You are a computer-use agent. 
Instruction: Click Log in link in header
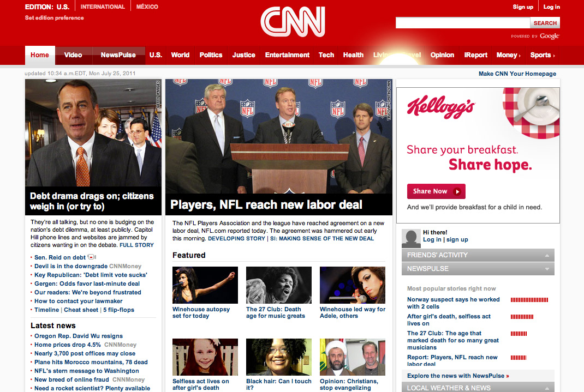click(x=552, y=7)
